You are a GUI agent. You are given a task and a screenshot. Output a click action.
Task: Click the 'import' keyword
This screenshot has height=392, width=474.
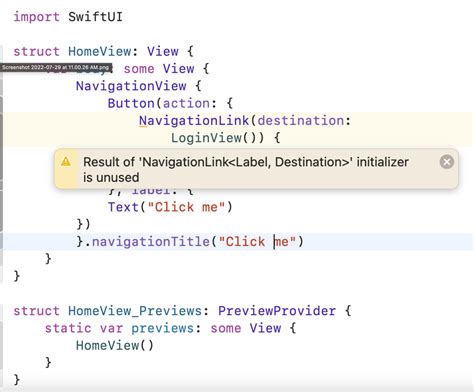(x=36, y=17)
